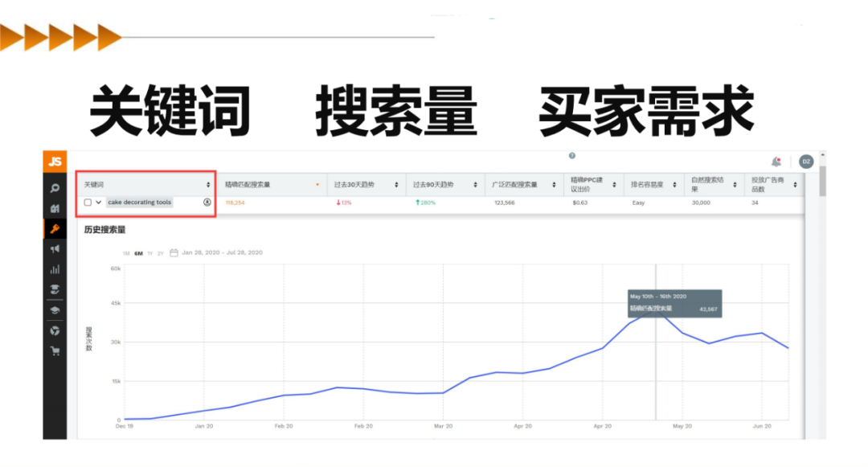Switch chart range to 1M
Screen dimensions: 868x467
click(x=126, y=253)
